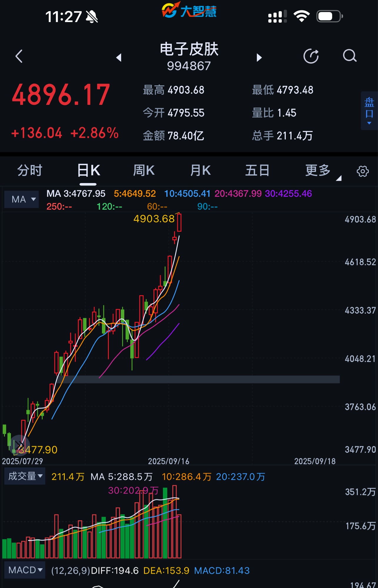Viewport: 378px width, 588px height.
Task: Open the 成交量 indicator dropdown
Action: 25,476
